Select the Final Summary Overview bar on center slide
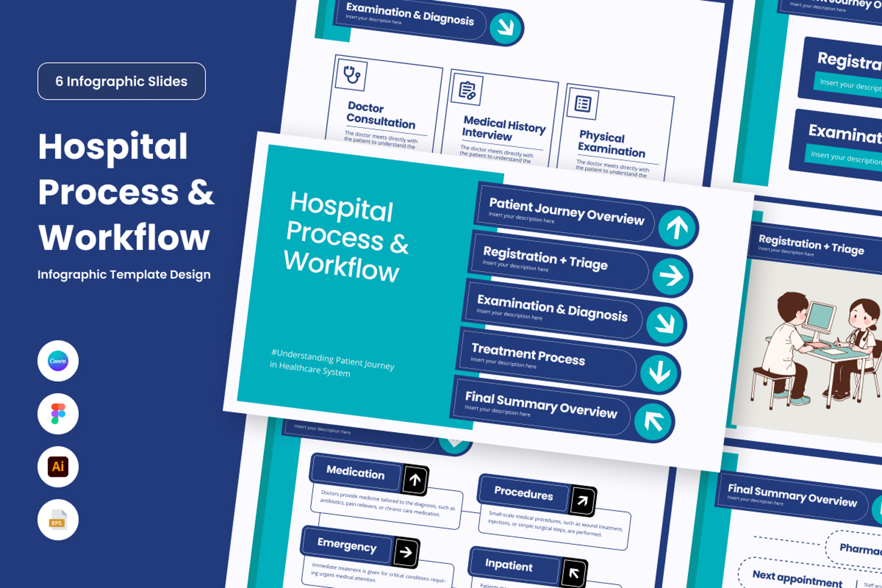 541,405
